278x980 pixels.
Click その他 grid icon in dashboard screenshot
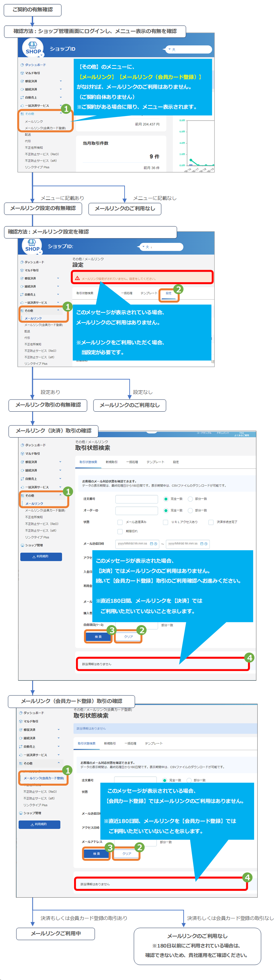click(22, 114)
